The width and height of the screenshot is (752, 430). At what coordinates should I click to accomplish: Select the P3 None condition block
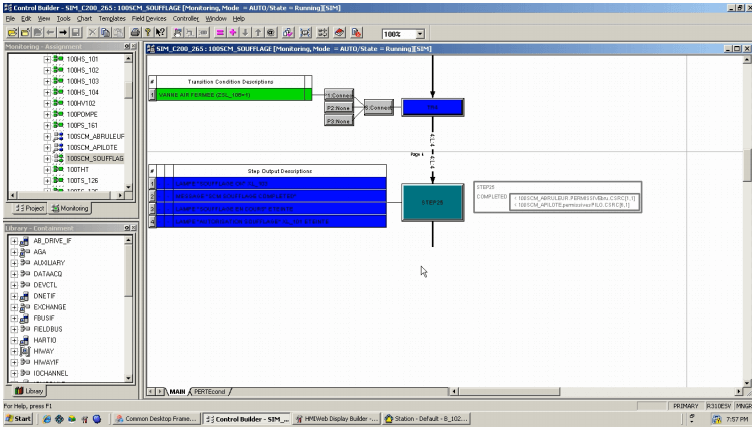click(x=337, y=121)
